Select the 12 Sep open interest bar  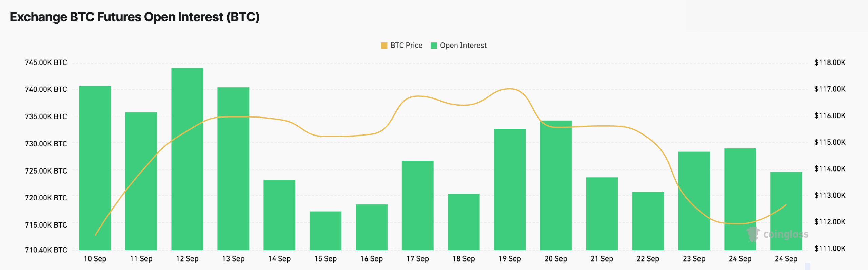(x=187, y=159)
